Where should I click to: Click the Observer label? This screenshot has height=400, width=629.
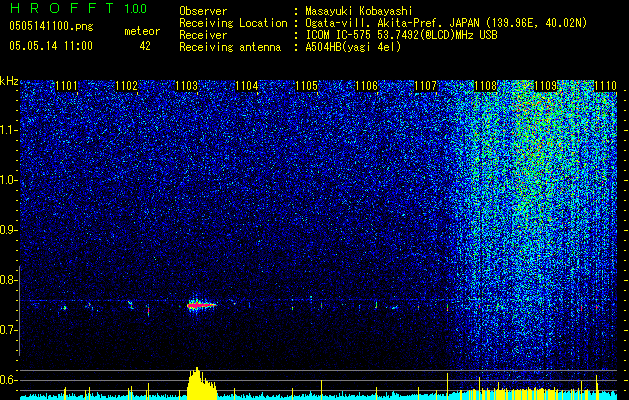(x=203, y=12)
